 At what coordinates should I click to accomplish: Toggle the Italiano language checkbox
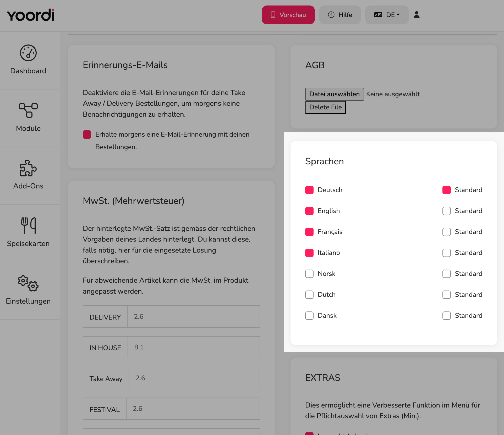(x=309, y=253)
